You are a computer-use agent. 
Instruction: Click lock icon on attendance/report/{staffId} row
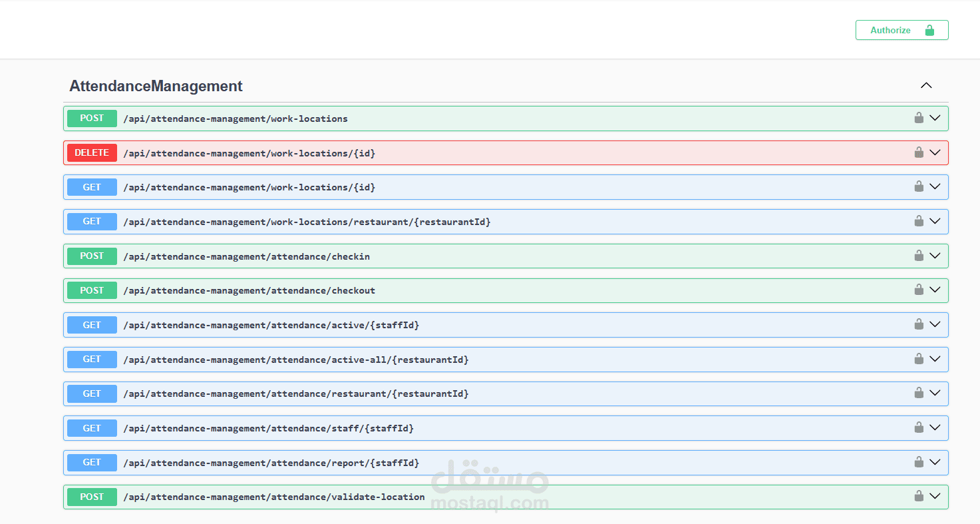(919, 462)
